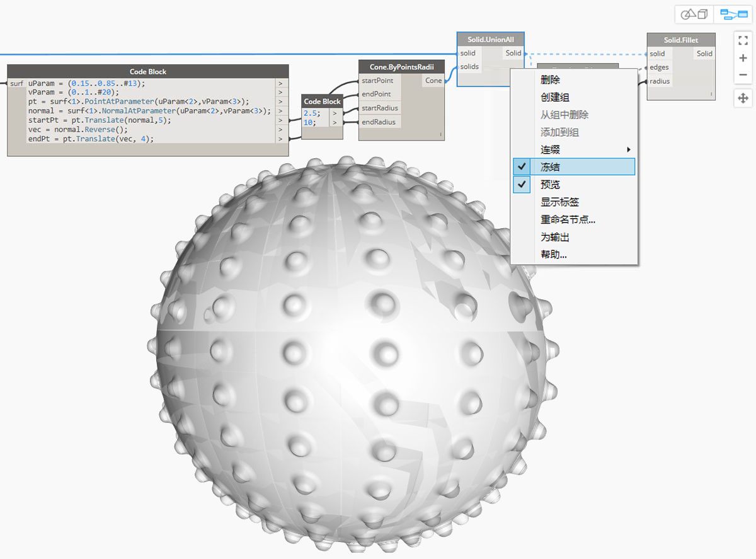756x559 pixels.
Task: Click output port beside 2.5 value
Action: click(335, 113)
